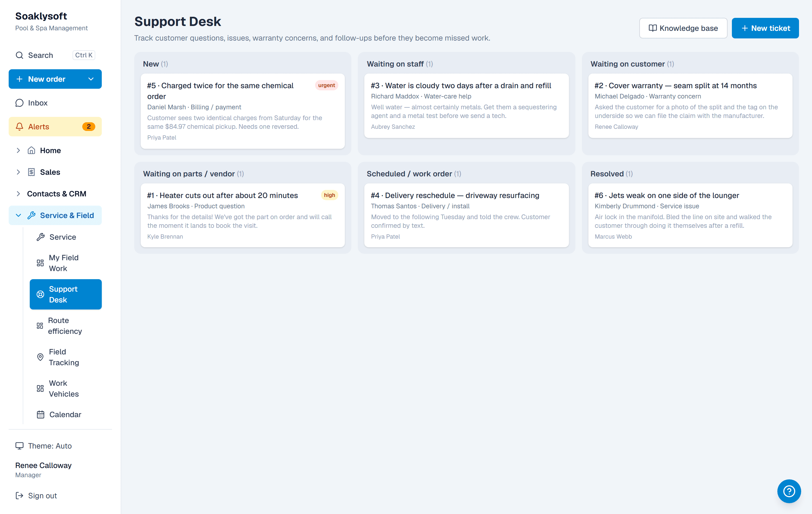Click the Waiting on parts / vendor header
The width and height of the screenshot is (812, 514).
point(193,174)
